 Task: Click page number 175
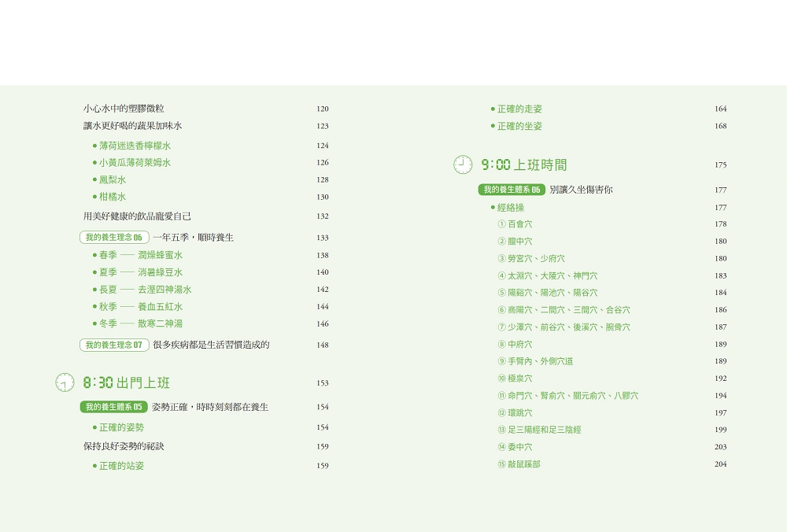(721, 165)
